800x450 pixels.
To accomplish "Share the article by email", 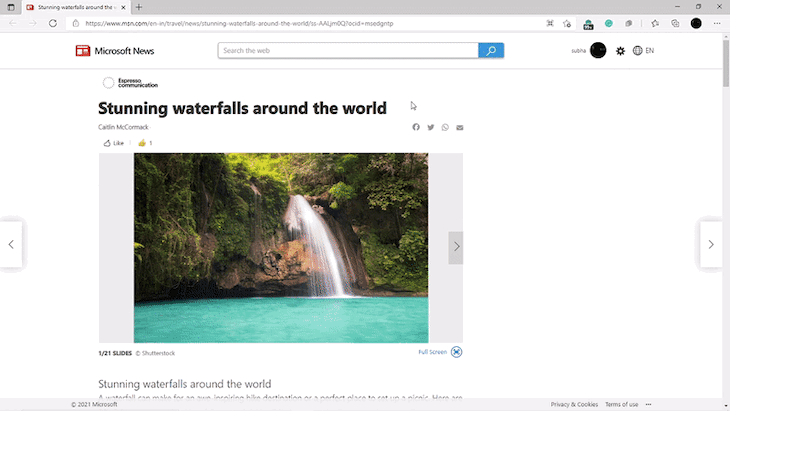I will pyautogui.click(x=460, y=128).
